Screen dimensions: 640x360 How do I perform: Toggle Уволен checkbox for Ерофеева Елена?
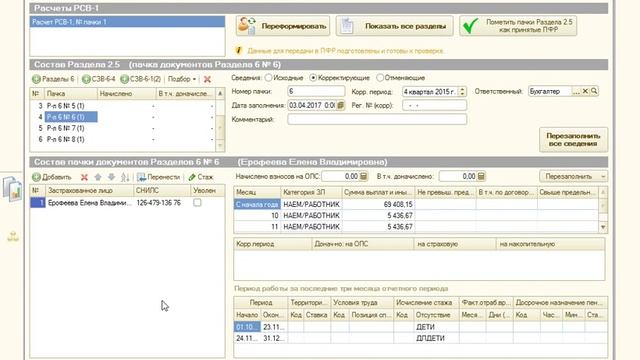pyautogui.click(x=197, y=202)
